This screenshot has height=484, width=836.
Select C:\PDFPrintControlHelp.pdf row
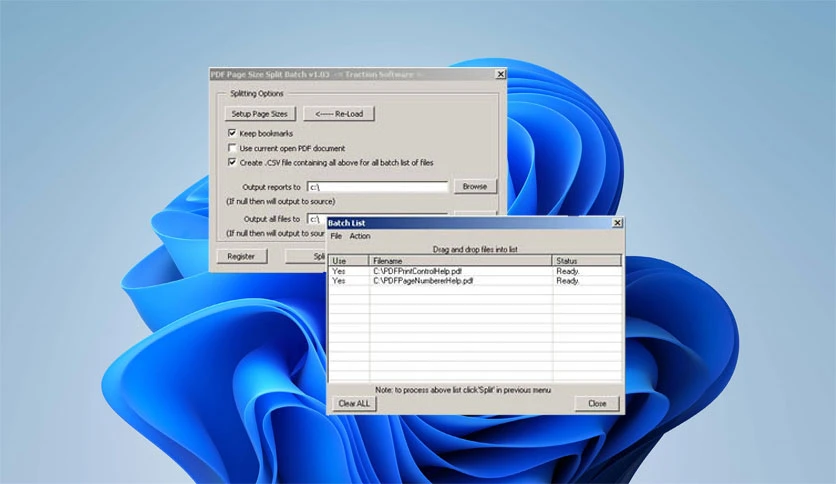coord(475,271)
